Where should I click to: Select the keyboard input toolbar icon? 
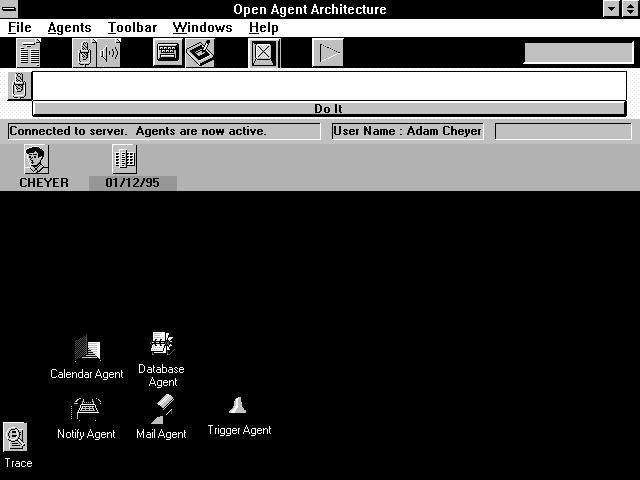(168, 52)
